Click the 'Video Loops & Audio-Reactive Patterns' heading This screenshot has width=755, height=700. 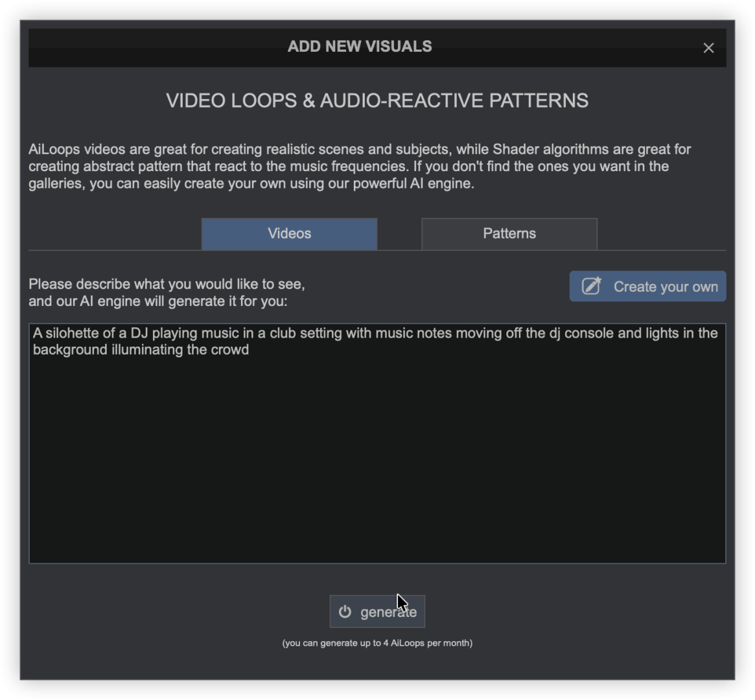[x=377, y=101]
